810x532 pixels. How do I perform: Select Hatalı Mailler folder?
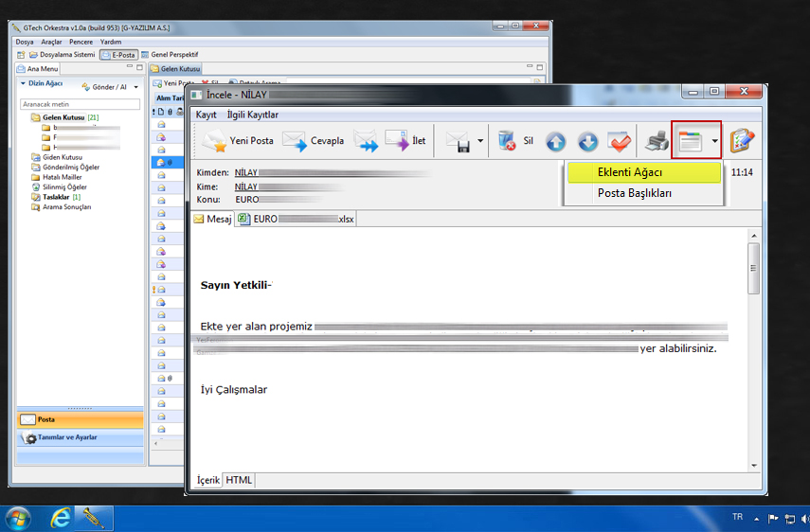pos(56,177)
